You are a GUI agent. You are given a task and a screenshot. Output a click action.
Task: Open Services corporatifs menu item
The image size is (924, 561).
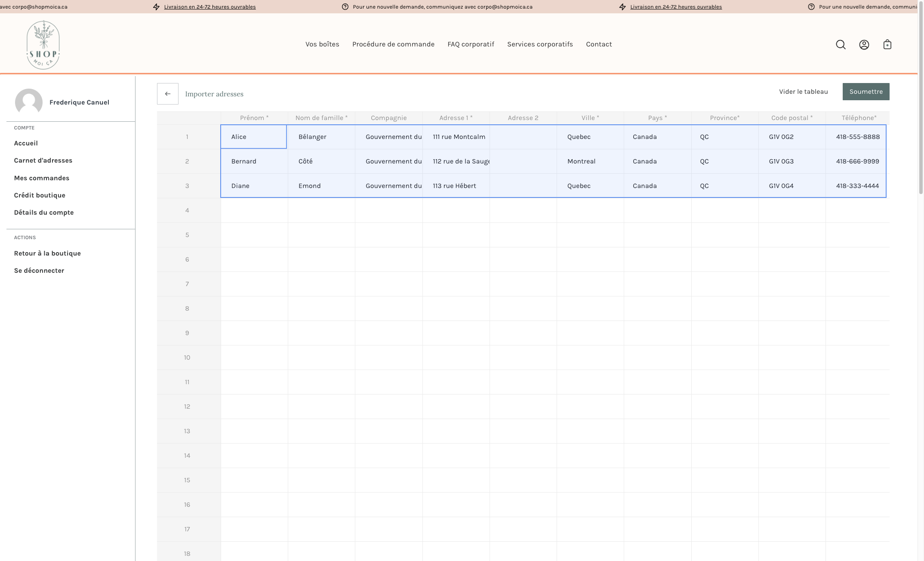click(540, 44)
